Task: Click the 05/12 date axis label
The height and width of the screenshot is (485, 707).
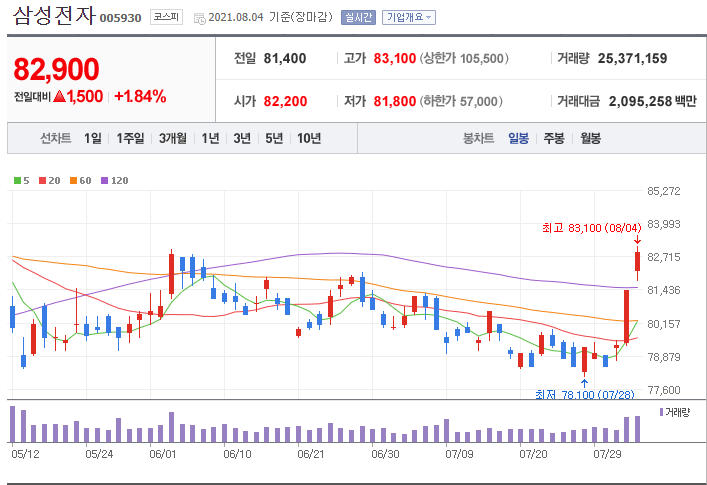Action: point(25,454)
